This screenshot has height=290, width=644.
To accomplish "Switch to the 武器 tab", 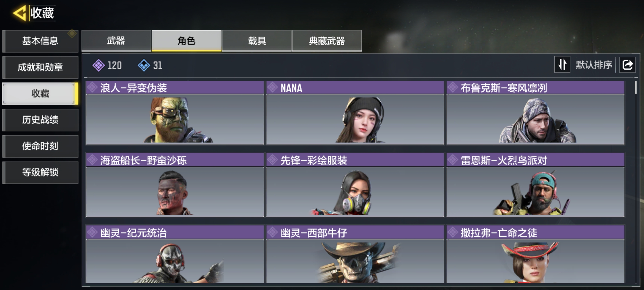I will point(116,41).
